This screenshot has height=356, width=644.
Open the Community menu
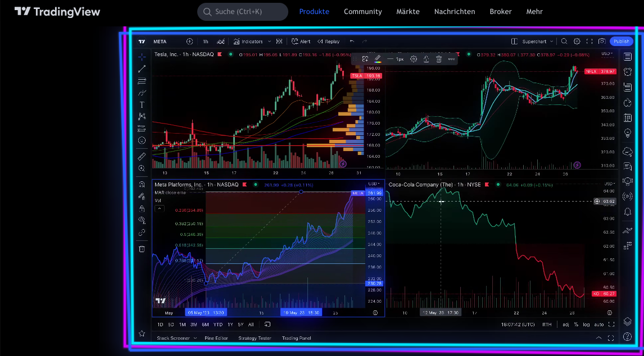tap(362, 11)
